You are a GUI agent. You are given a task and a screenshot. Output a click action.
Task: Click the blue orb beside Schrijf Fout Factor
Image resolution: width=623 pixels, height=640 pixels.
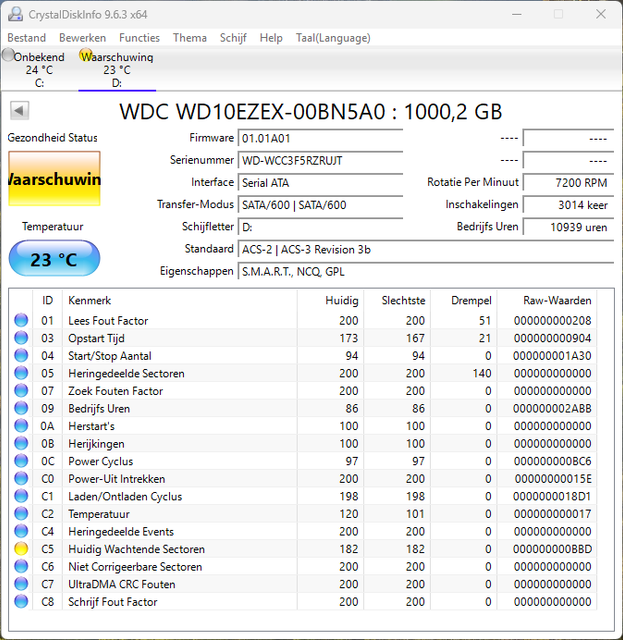coord(21,601)
